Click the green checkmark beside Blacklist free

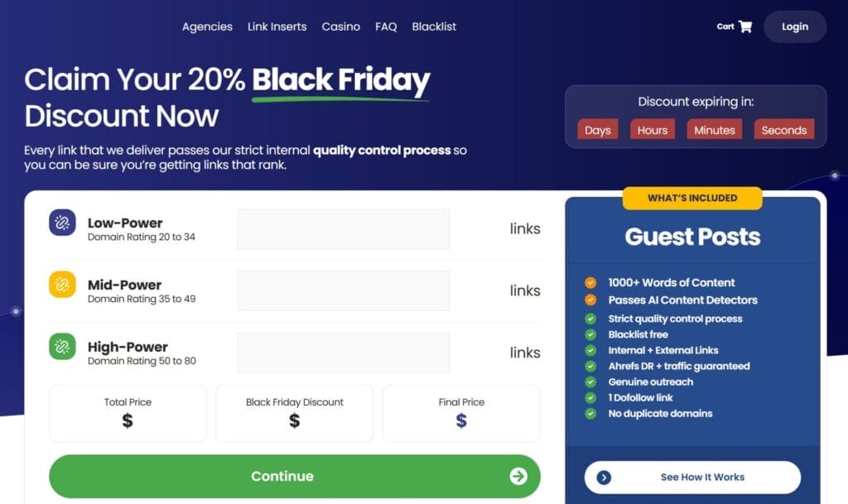[590, 334]
